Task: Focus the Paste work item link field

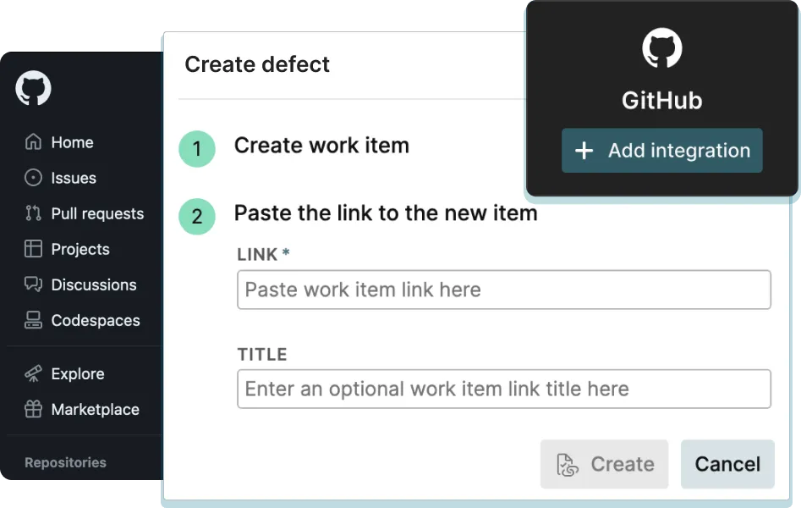Action: click(x=504, y=290)
